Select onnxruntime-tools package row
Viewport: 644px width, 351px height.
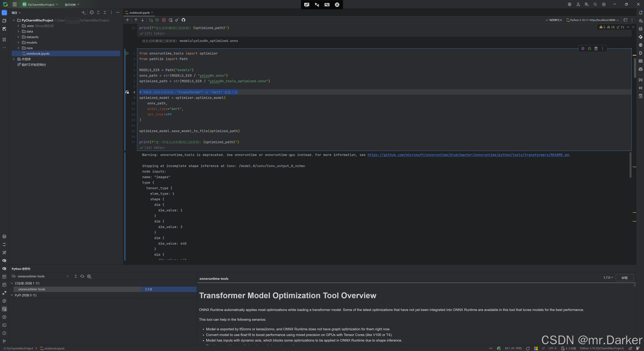[x=105, y=289]
